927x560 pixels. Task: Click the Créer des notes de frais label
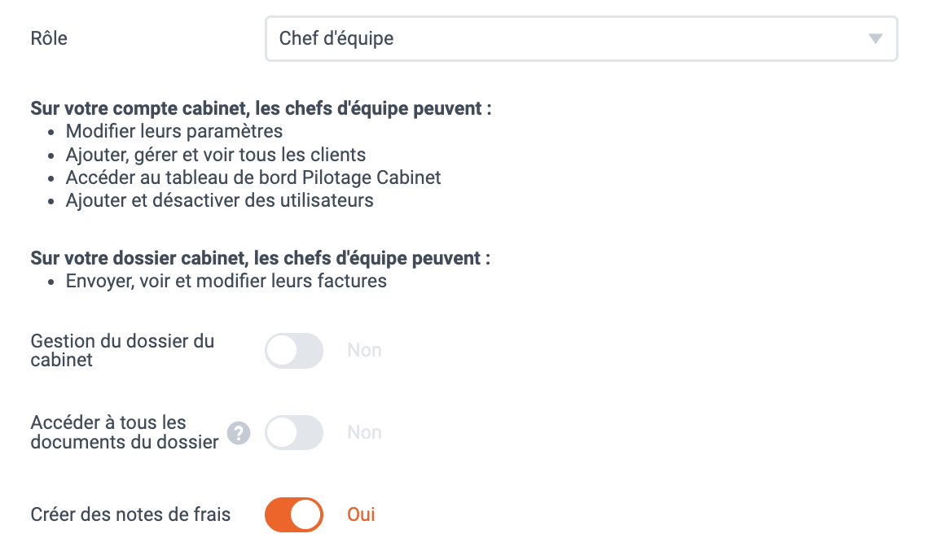coord(130,514)
